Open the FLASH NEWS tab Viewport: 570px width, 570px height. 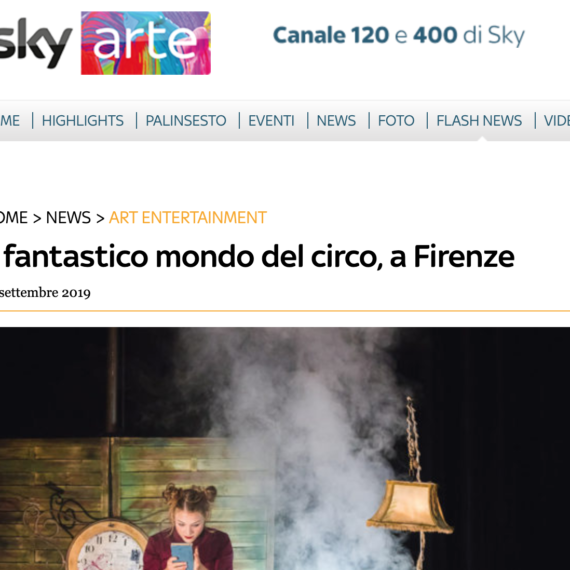[479, 121]
